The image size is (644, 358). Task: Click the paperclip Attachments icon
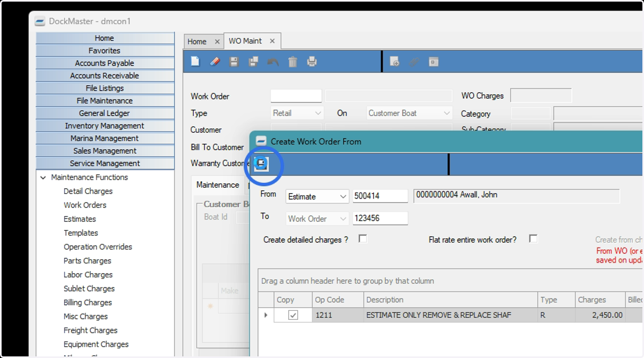click(414, 62)
